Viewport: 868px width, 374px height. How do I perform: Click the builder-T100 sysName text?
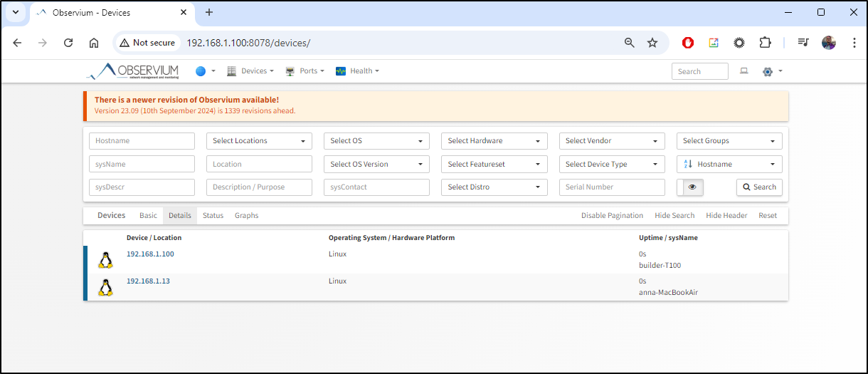pyautogui.click(x=660, y=265)
